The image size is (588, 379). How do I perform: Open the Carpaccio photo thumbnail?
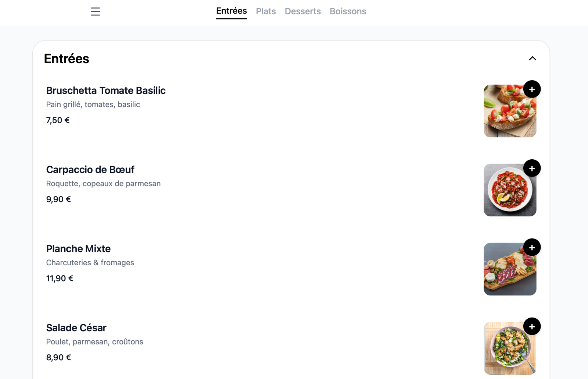coord(507,193)
